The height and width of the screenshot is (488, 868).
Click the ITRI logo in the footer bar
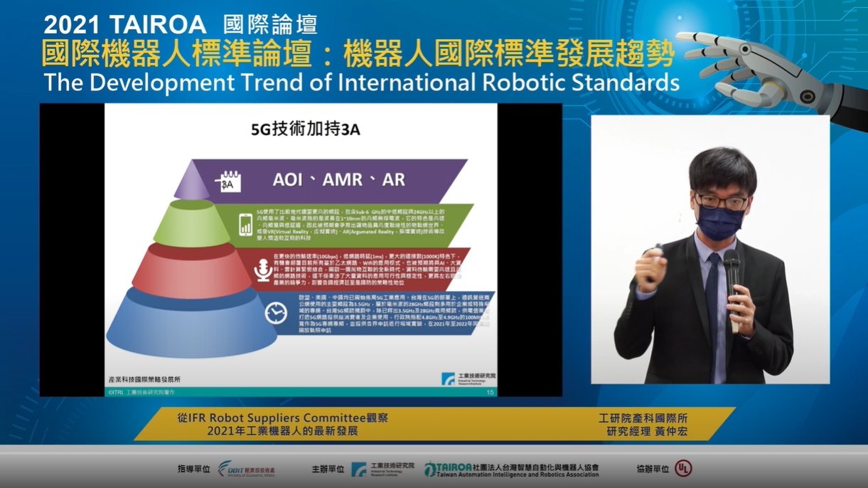pyautogui.click(x=383, y=469)
